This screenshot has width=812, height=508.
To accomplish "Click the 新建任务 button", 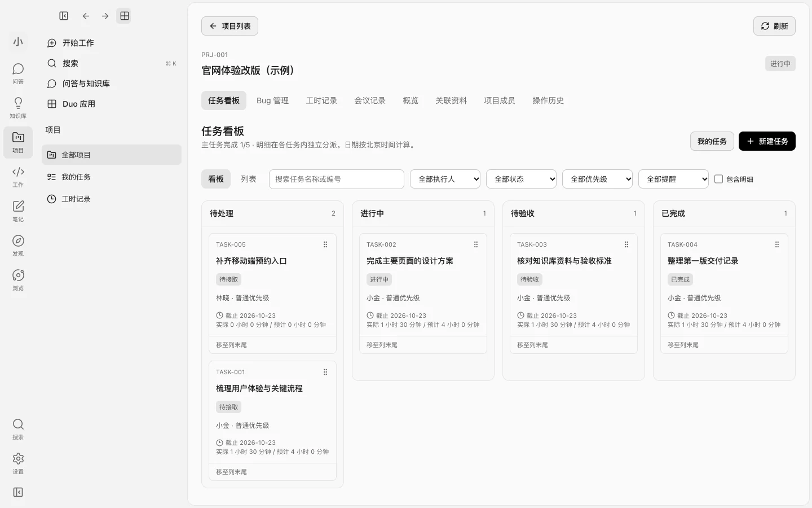I will click(x=767, y=141).
